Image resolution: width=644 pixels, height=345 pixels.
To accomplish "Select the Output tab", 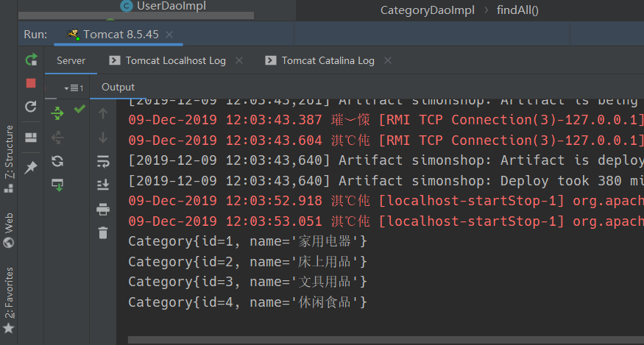I will click(x=118, y=87).
